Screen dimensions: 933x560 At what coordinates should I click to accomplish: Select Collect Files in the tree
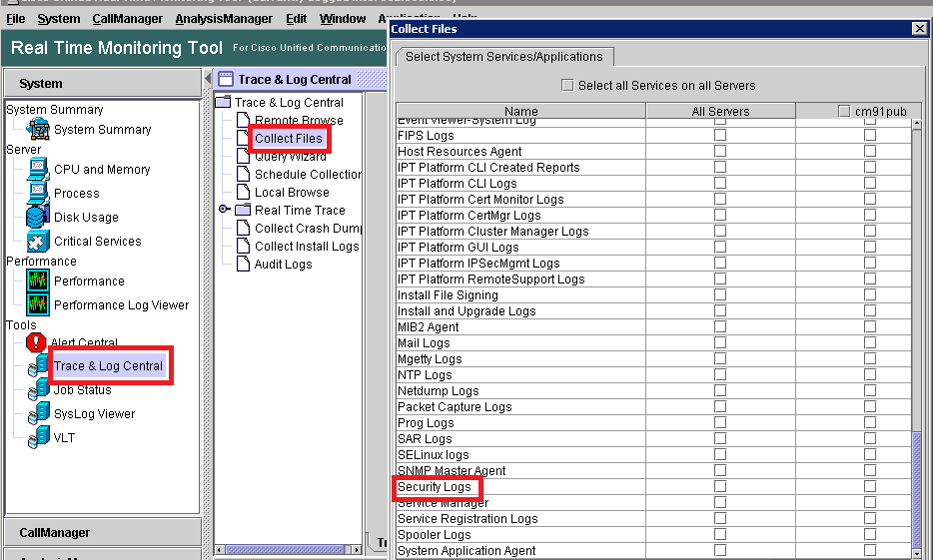pos(289,138)
